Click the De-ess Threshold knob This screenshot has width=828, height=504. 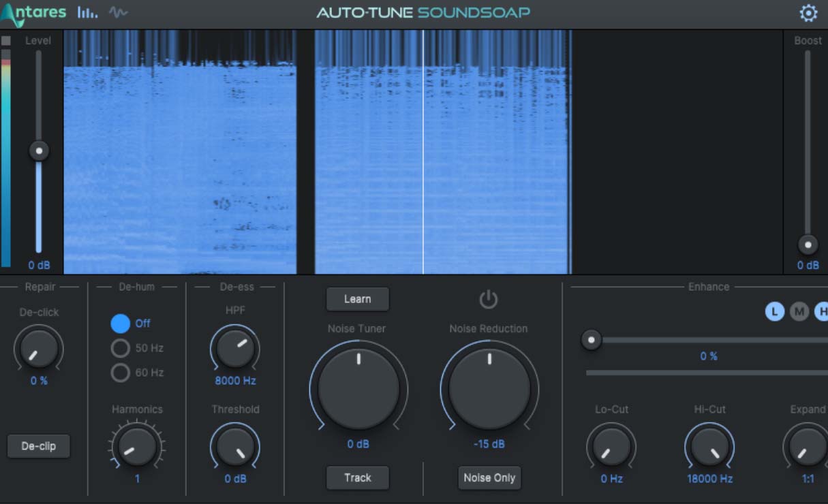[x=235, y=446]
